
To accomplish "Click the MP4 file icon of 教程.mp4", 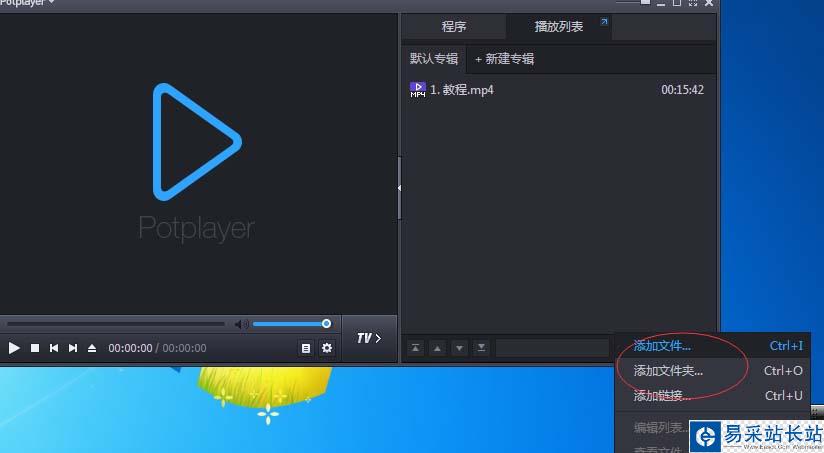I will pyautogui.click(x=418, y=90).
